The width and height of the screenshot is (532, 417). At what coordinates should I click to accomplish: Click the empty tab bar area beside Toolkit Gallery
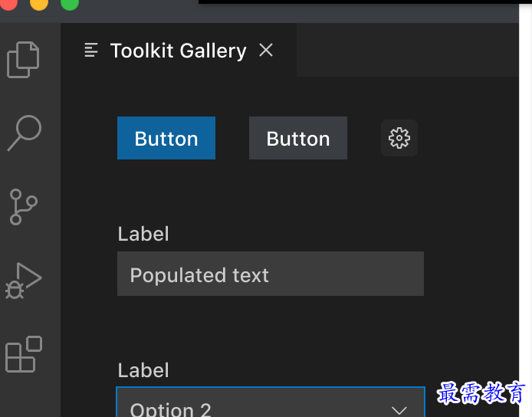(x=408, y=51)
